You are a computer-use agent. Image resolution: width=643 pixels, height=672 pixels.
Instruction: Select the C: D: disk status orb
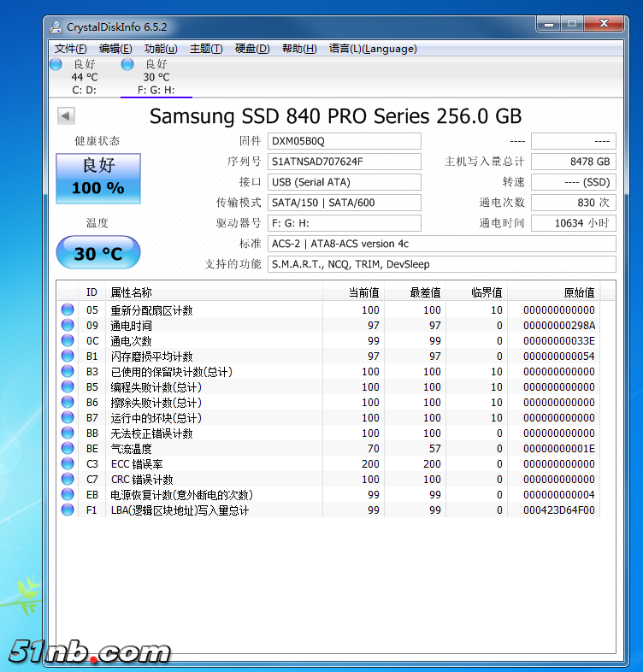tap(56, 64)
